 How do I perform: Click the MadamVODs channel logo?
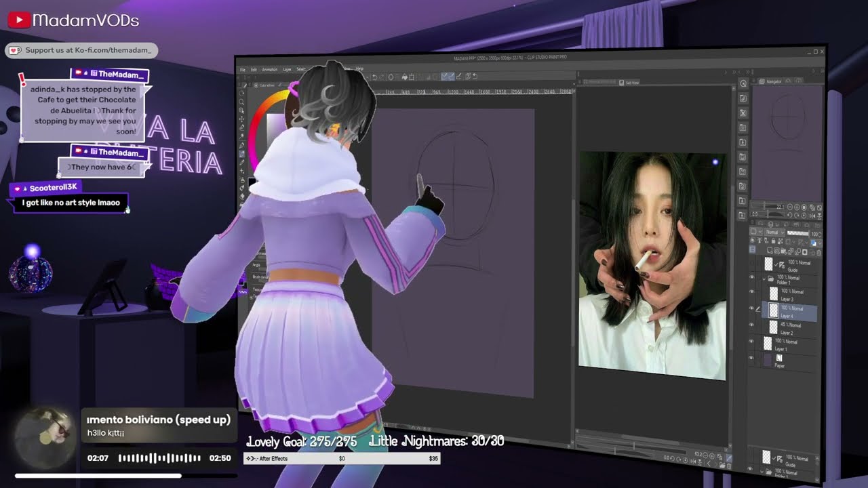(73, 20)
